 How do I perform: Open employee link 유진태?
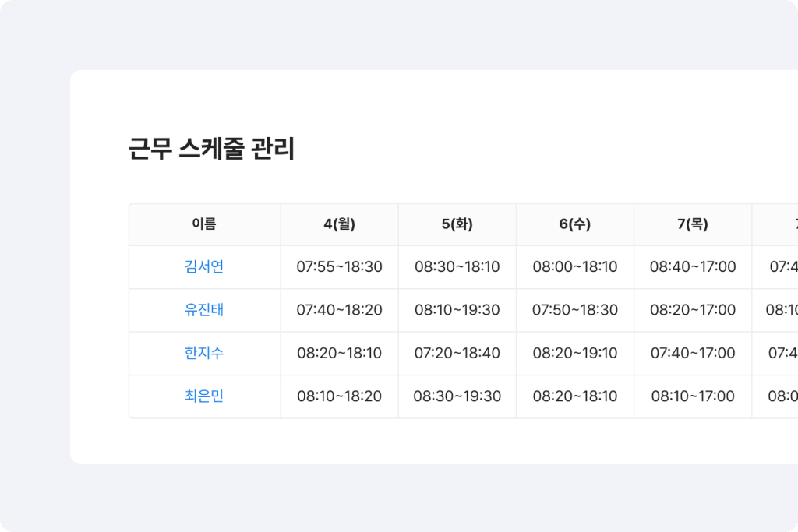[x=204, y=310]
